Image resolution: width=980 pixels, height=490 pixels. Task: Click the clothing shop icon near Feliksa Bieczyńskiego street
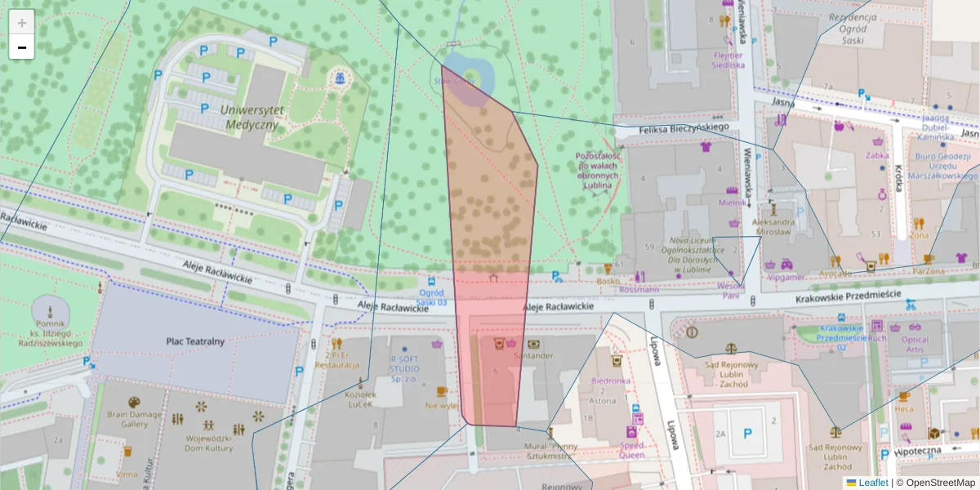[x=706, y=147]
